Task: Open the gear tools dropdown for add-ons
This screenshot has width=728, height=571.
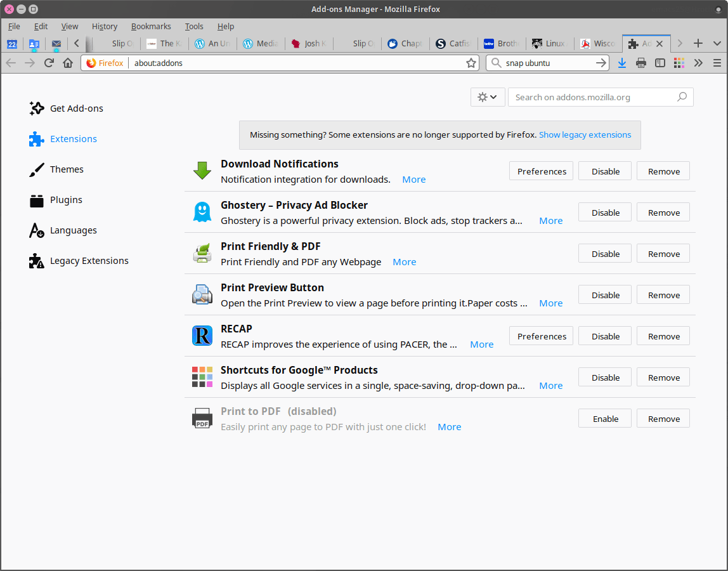Action: [488, 97]
